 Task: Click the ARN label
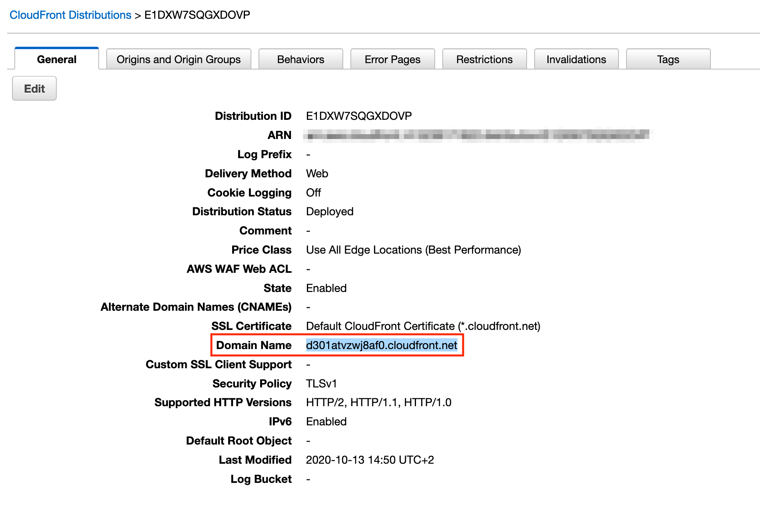pyautogui.click(x=280, y=135)
